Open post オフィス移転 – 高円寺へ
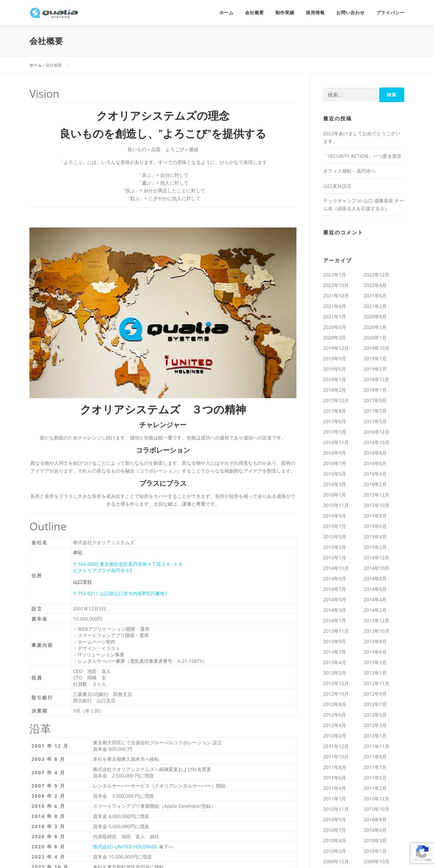This screenshot has height=868, width=434. point(349,171)
